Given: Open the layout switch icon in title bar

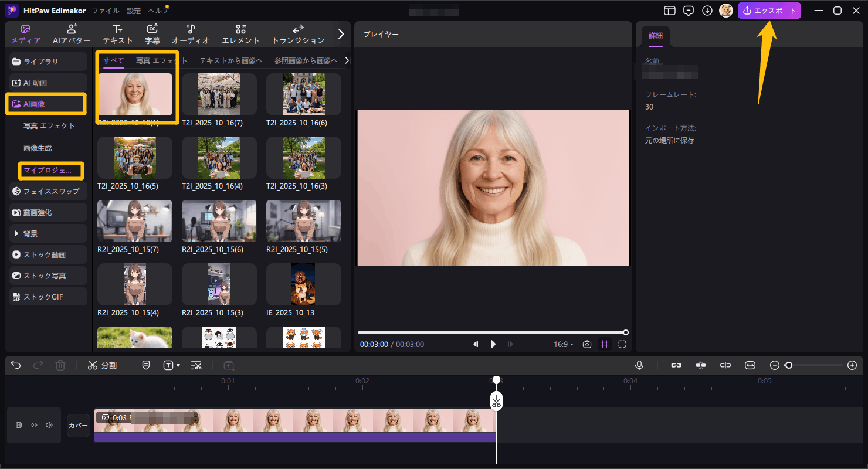Looking at the screenshot, I should click(x=670, y=11).
